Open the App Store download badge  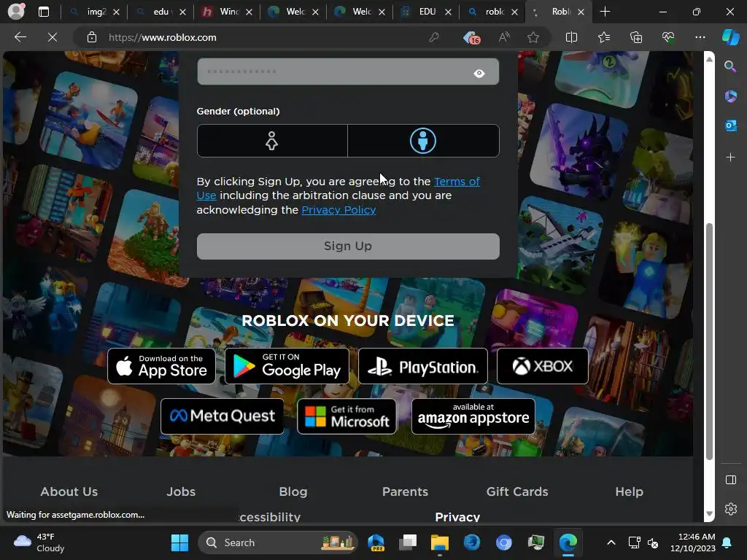[161, 366]
